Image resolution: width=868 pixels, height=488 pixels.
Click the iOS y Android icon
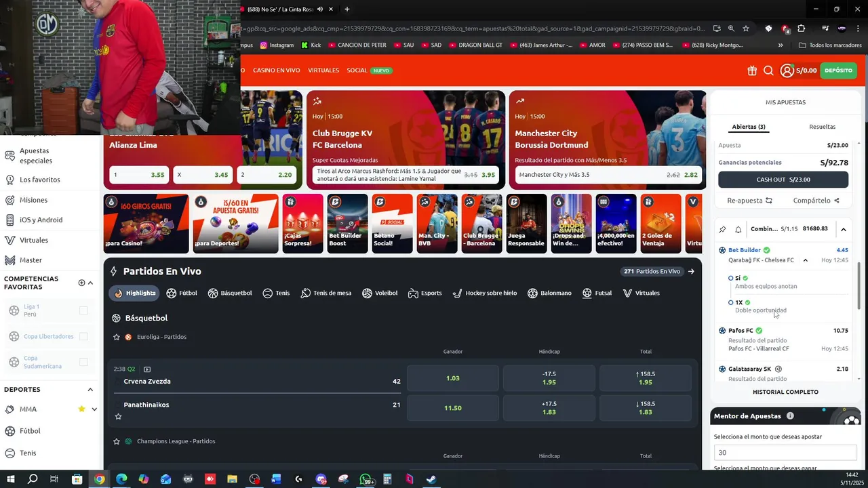coord(9,220)
